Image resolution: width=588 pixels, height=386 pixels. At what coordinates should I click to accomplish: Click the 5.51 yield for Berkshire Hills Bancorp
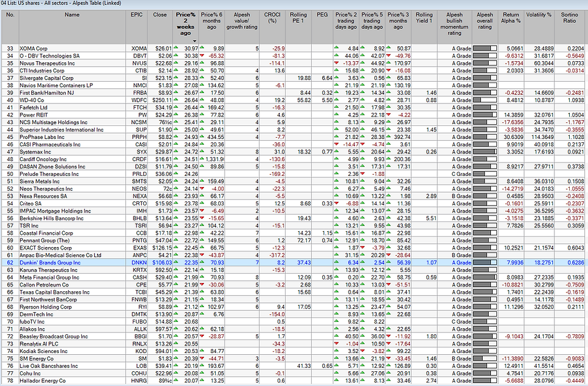[x=424, y=218]
